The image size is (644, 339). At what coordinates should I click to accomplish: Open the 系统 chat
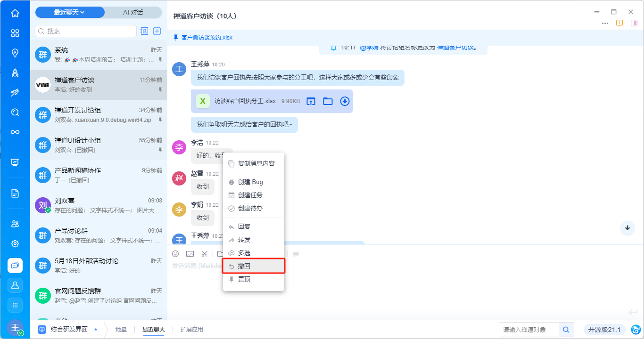click(99, 55)
